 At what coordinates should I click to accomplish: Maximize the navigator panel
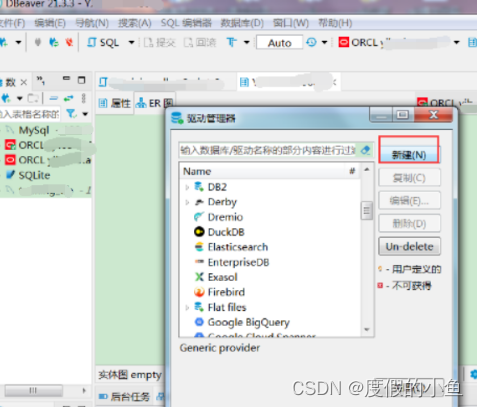[82, 80]
